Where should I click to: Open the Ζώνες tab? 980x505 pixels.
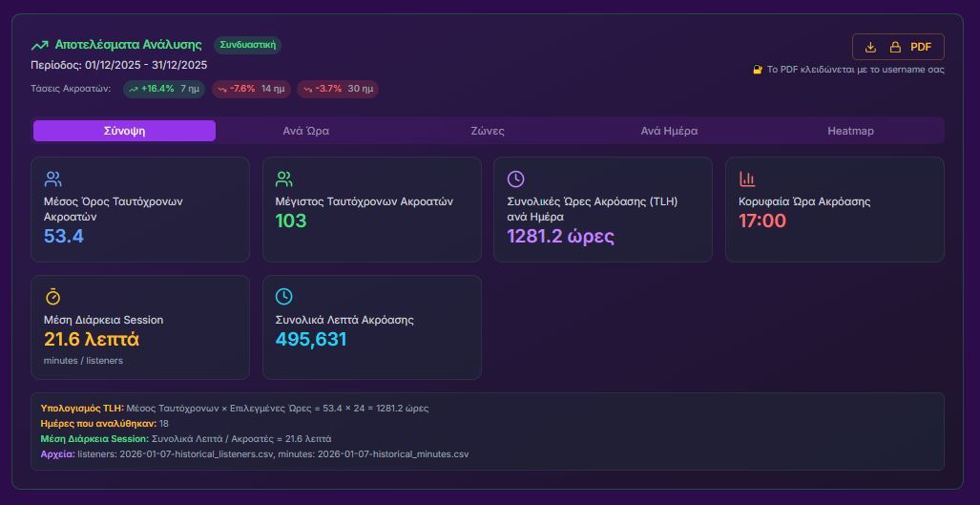[488, 131]
